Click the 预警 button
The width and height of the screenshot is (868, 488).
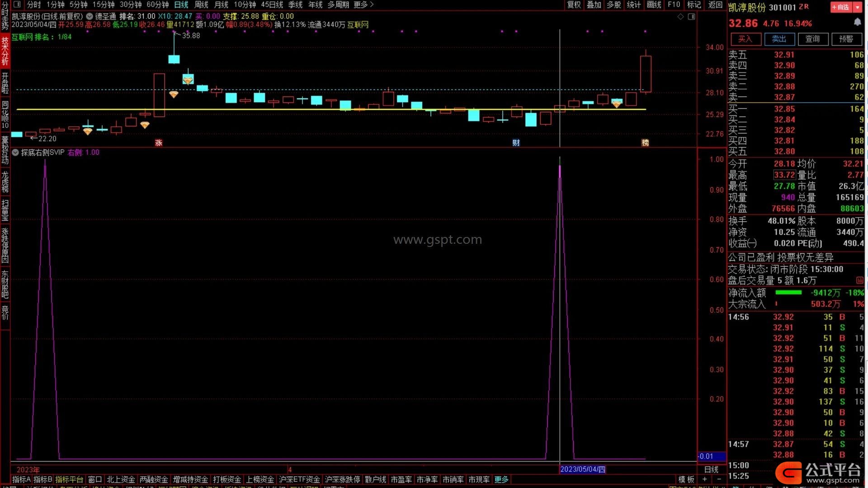(x=846, y=39)
